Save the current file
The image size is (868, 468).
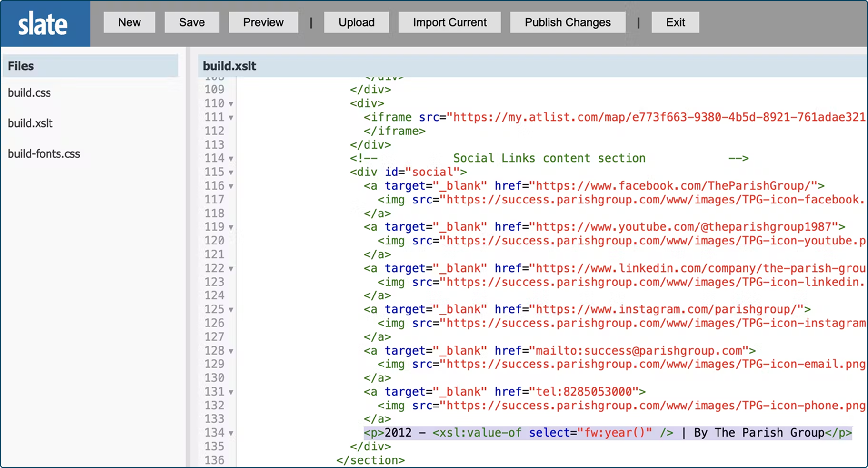192,22
